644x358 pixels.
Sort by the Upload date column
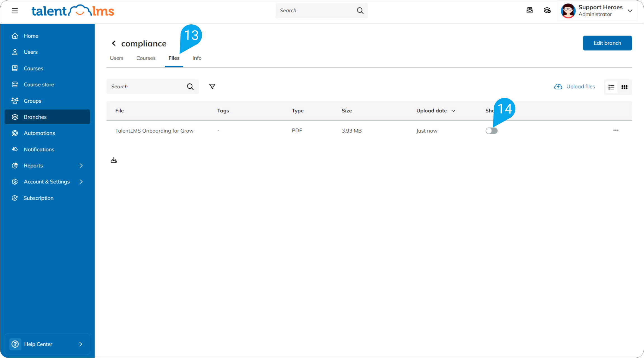click(x=436, y=111)
